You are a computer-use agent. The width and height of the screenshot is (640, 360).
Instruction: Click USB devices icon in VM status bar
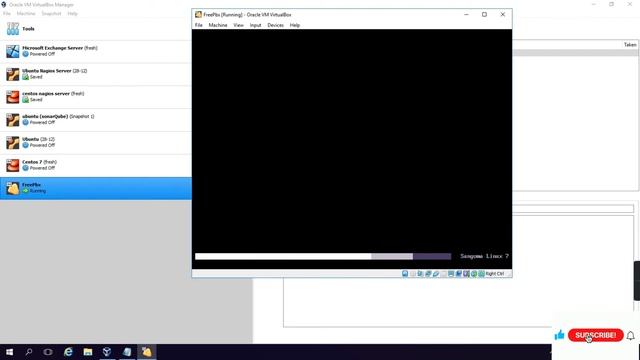[x=436, y=273]
